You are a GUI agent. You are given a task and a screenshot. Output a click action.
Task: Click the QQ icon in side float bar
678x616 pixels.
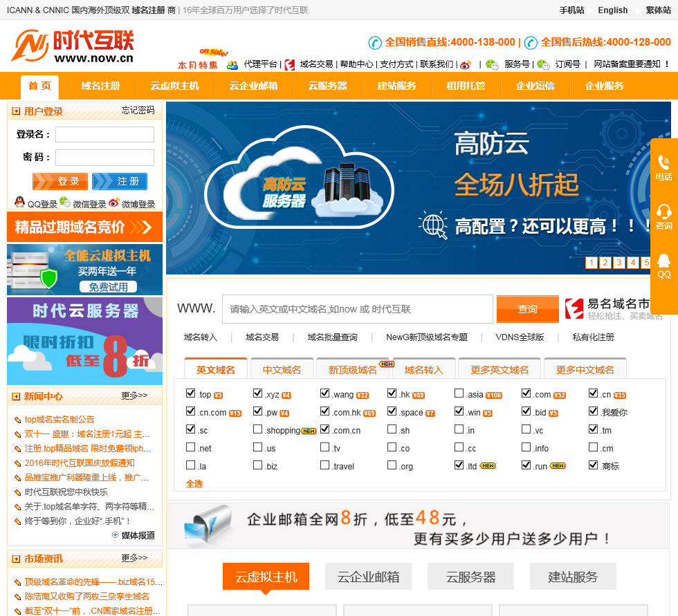point(663,261)
